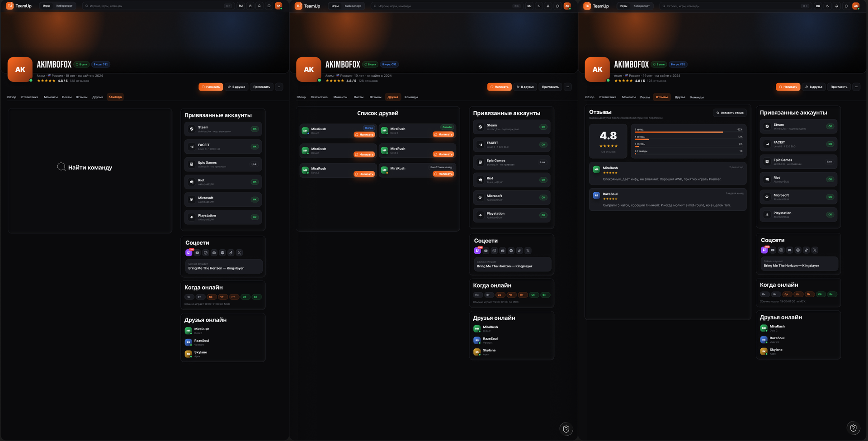Click Steam account icon in left panel

click(x=192, y=129)
